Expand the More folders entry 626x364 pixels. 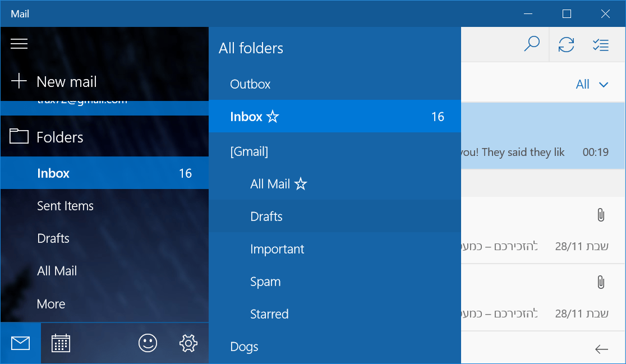tap(51, 303)
